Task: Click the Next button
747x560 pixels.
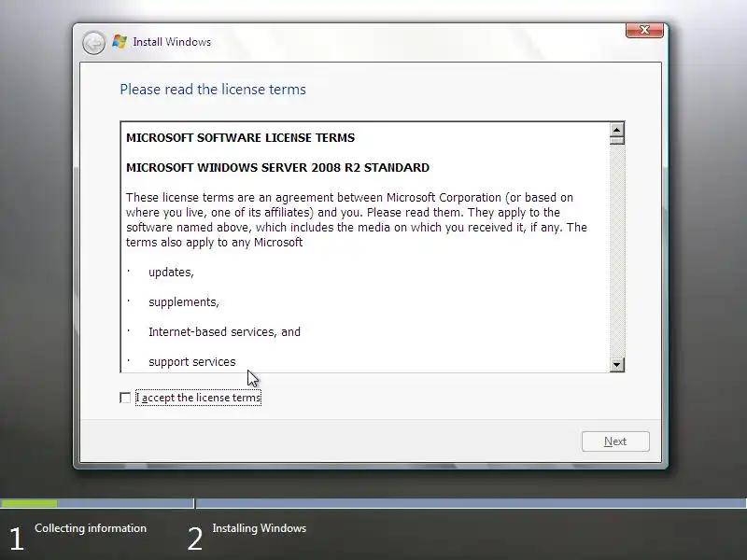Action: [x=615, y=441]
